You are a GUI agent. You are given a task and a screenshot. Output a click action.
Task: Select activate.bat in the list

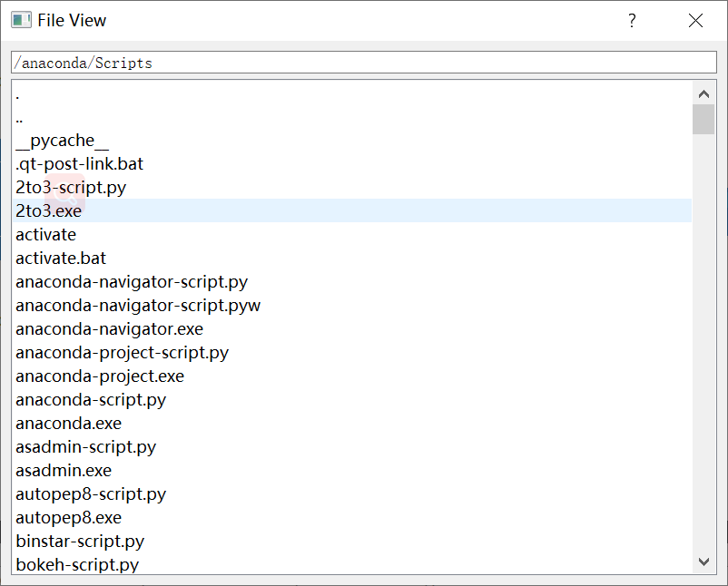tap(352, 258)
